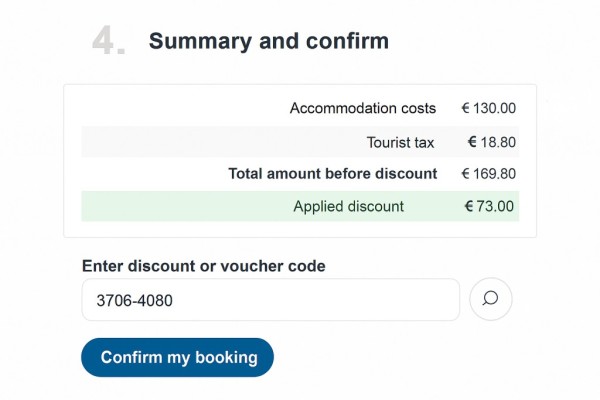Click the € 18.80 tourist tax amount

492,143
